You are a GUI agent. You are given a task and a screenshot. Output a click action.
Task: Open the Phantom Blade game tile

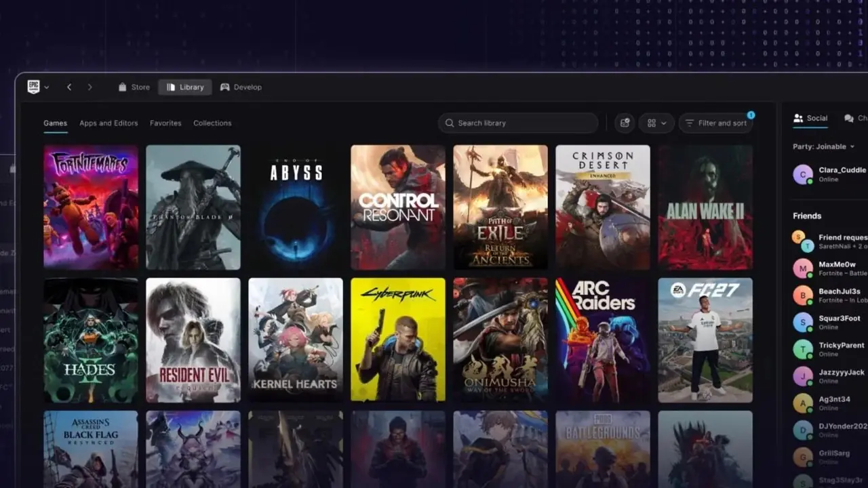click(x=193, y=207)
